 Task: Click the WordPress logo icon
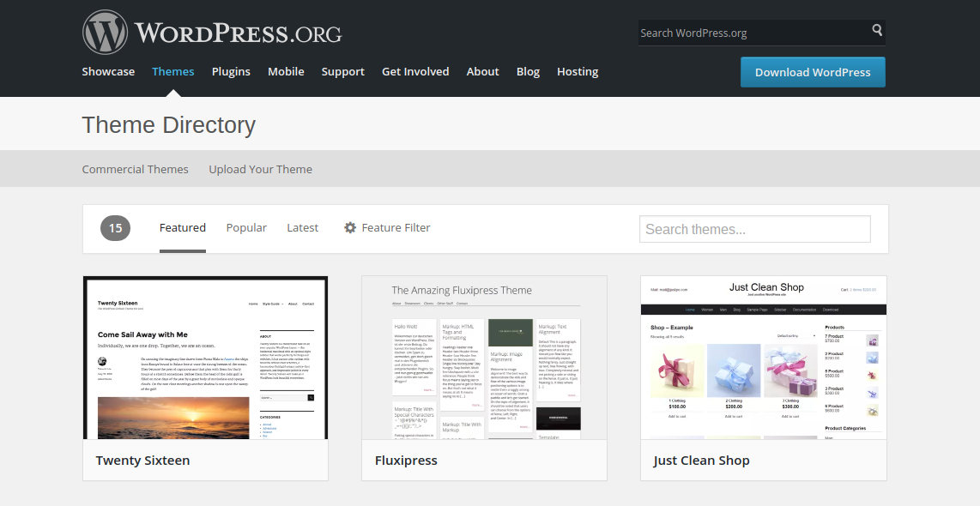coord(104,31)
